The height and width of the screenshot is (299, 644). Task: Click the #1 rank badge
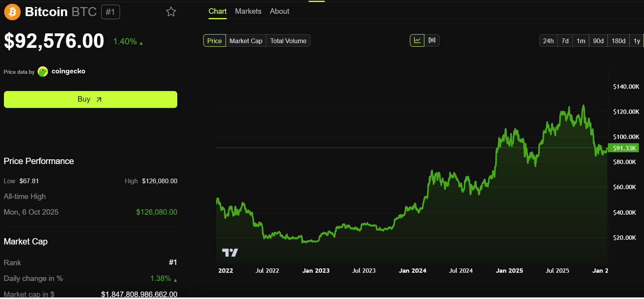(110, 12)
